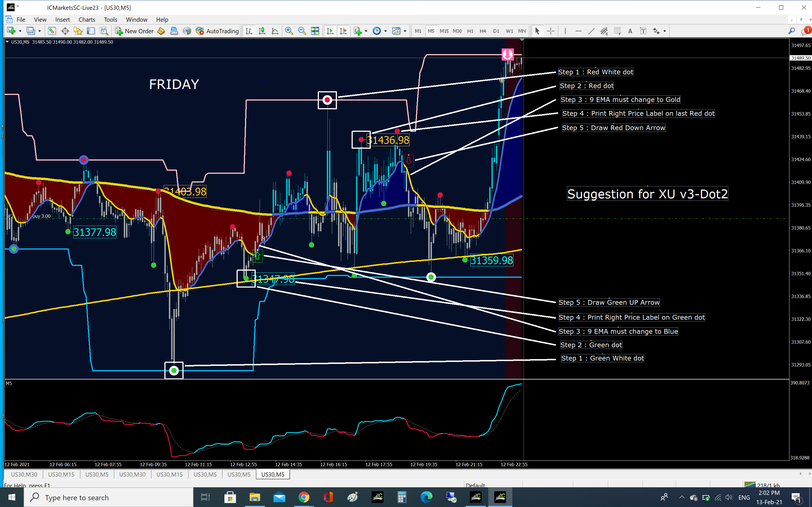The height and width of the screenshot is (507, 812).
Task: Open the Charts menu
Action: point(87,19)
